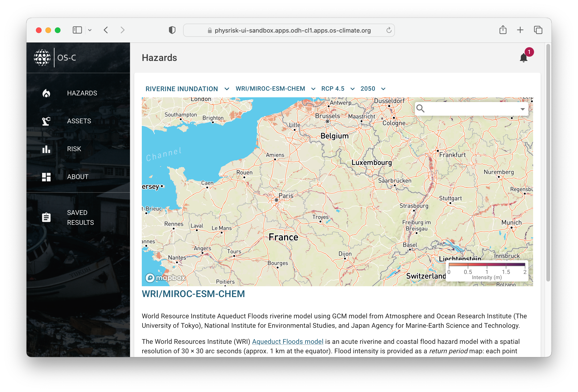Click the Saved Results clipboard icon
Image resolution: width=578 pixels, height=392 pixels.
pyautogui.click(x=46, y=217)
